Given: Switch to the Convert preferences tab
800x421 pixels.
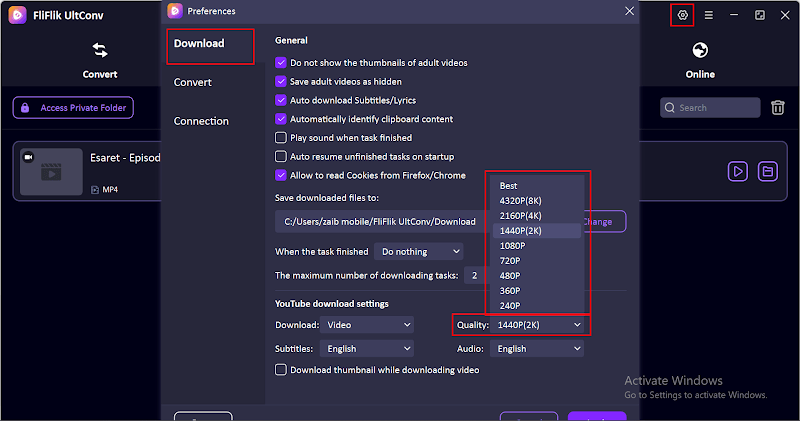Looking at the screenshot, I should point(193,82).
